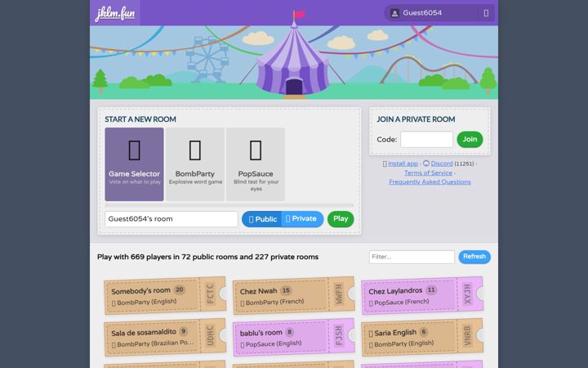This screenshot has width=588, height=368.
Task: Join Chez Laylandros PopSauce ticket
Action: click(422, 296)
